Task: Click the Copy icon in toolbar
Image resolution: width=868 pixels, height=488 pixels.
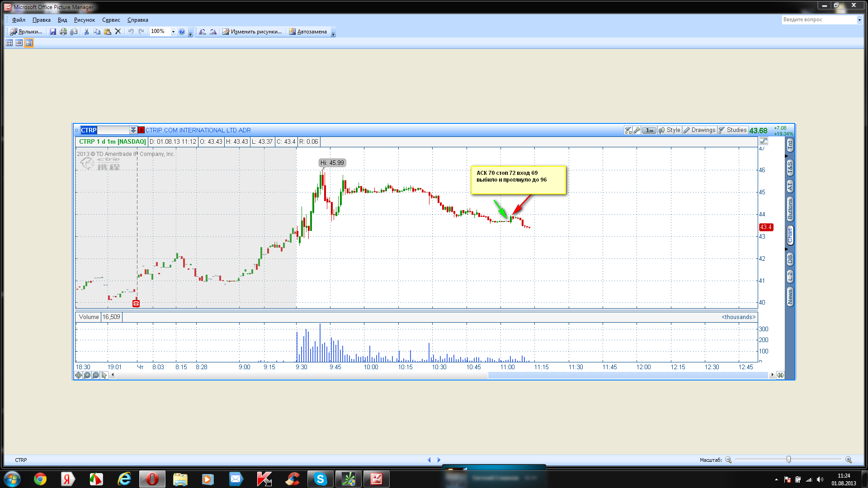Action: click(97, 32)
